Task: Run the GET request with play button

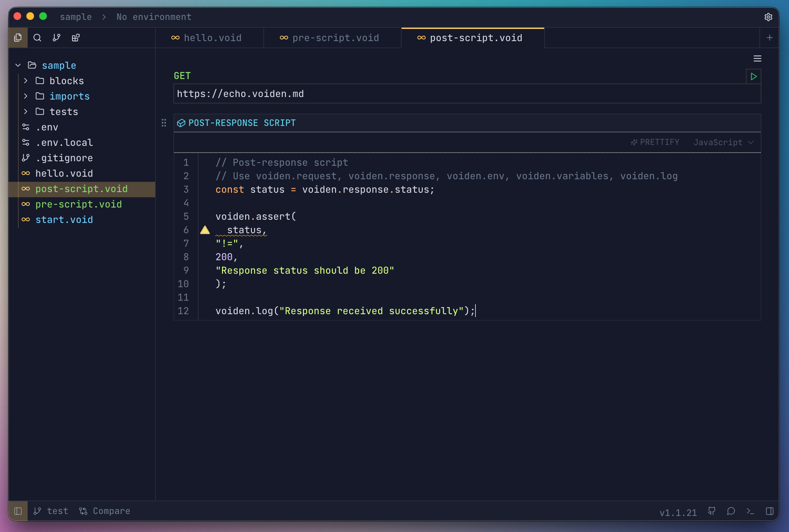Action: 753,77
